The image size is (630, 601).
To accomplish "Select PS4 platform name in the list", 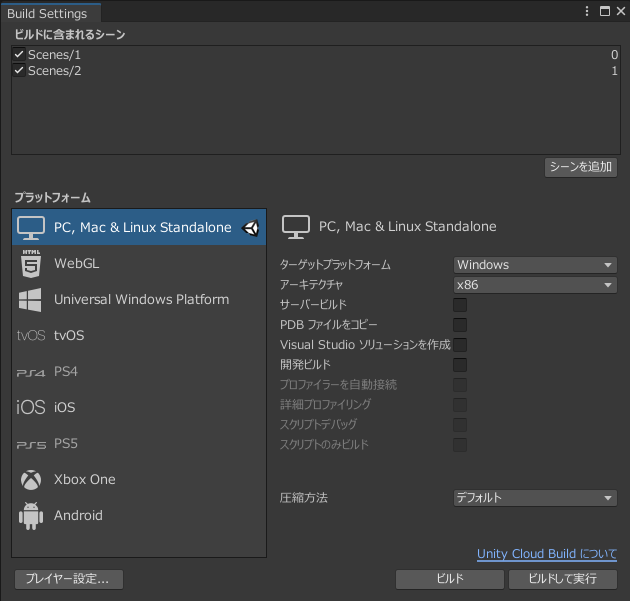I will [x=65, y=372].
